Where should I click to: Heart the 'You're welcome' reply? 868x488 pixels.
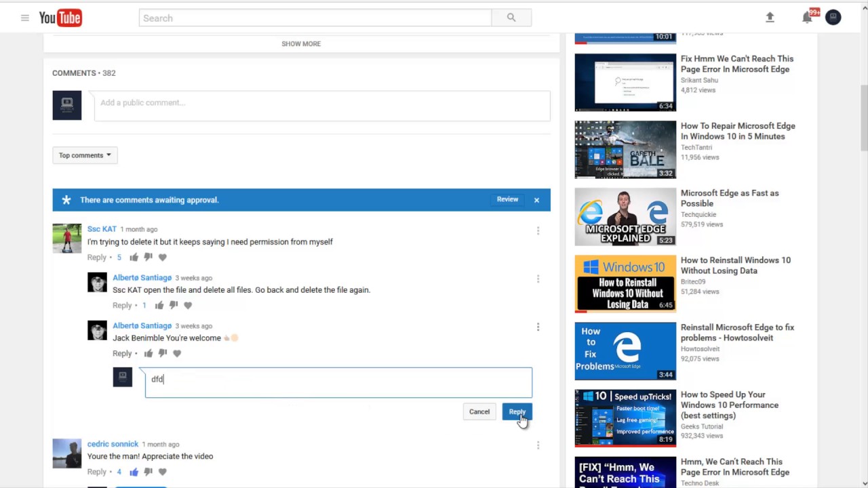(177, 354)
